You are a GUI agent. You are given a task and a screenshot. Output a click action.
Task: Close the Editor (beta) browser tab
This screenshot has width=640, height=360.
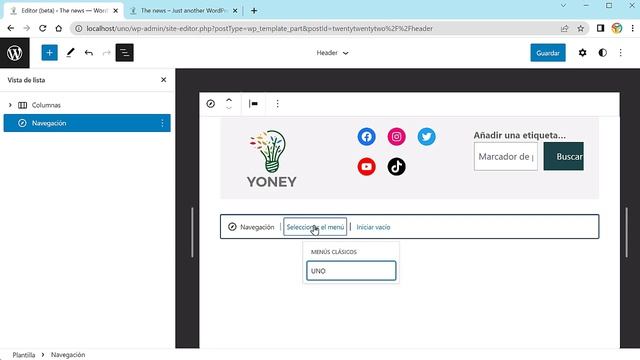[116, 11]
